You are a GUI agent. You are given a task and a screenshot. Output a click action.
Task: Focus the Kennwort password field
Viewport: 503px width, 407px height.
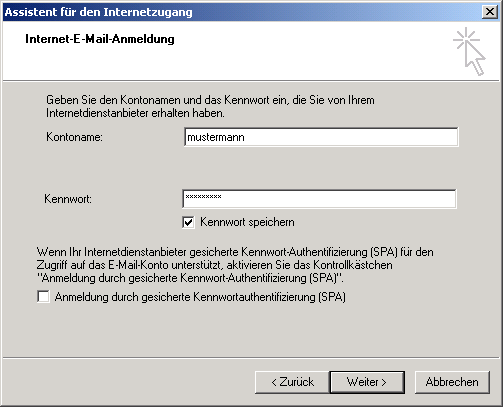tap(319, 199)
